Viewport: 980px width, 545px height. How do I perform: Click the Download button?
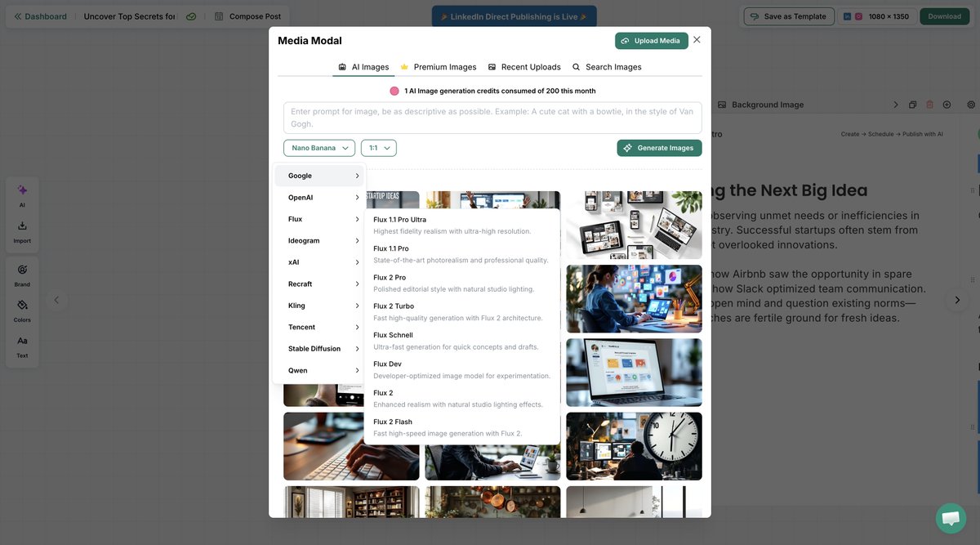(x=945, y=16)
